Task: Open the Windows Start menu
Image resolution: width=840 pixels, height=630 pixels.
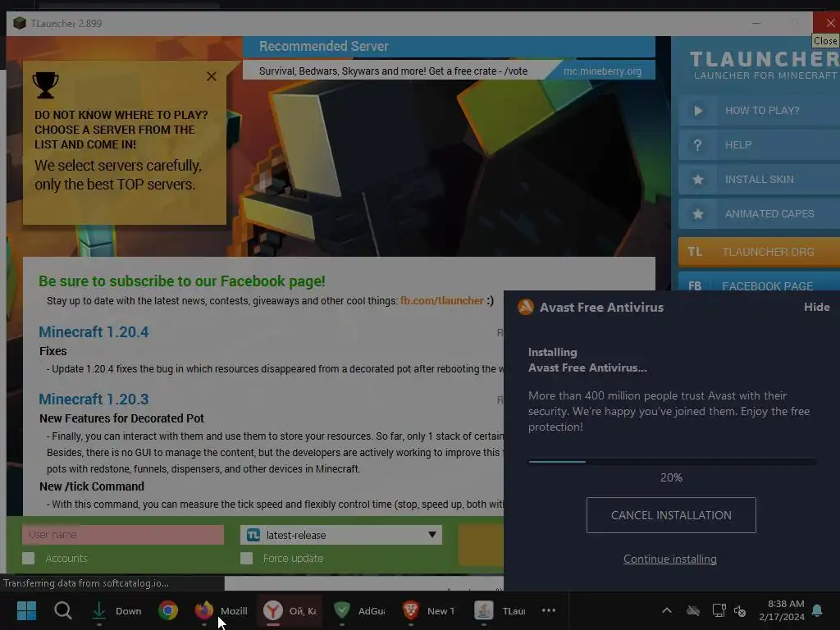Action: point(26,610)
